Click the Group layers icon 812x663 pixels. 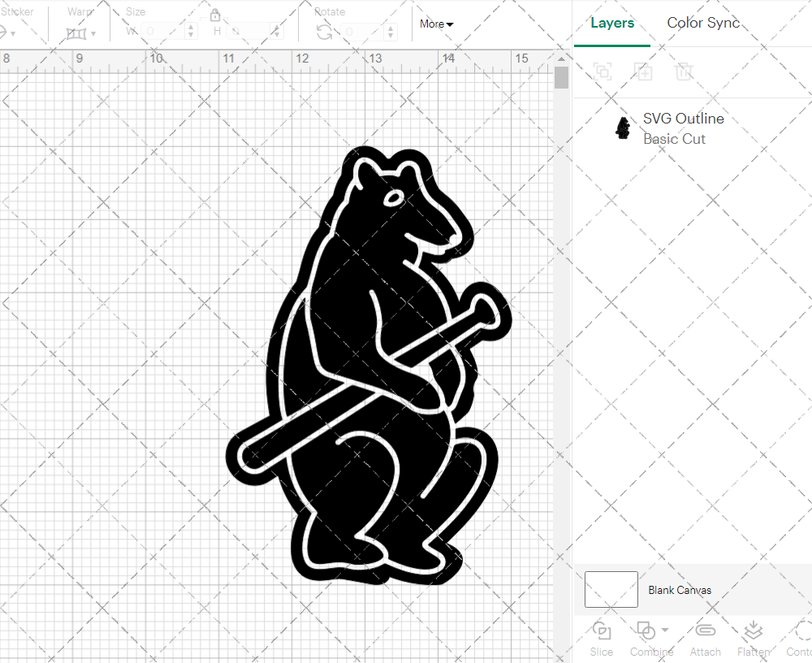[603, 71]
